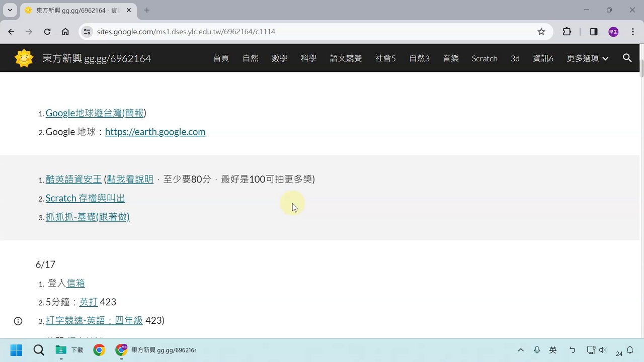Image resolution: width=644 pixels, height=362 pixels.
Task: Open volume speaker tray icon
Action: pos(603,350)
